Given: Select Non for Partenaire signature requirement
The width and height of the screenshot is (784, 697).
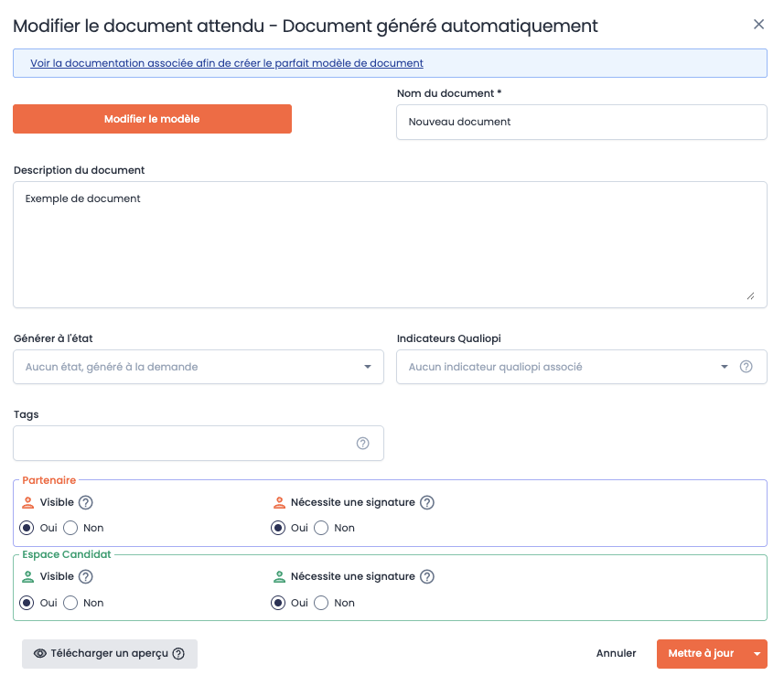Looking at the screenshot, I should coord(321,528).
